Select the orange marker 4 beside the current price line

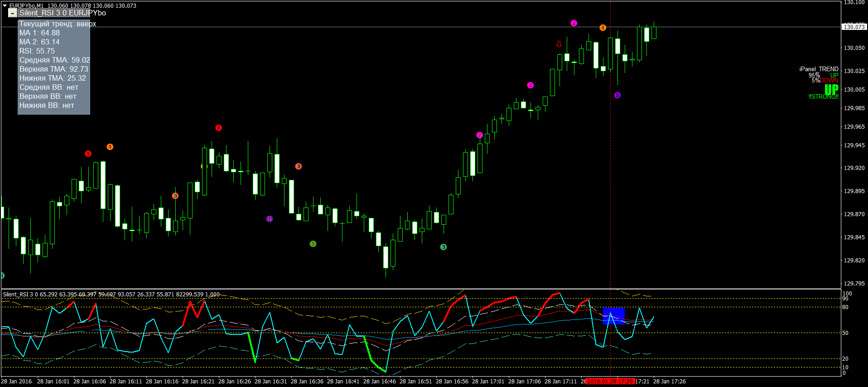click(x=603, y=28)
